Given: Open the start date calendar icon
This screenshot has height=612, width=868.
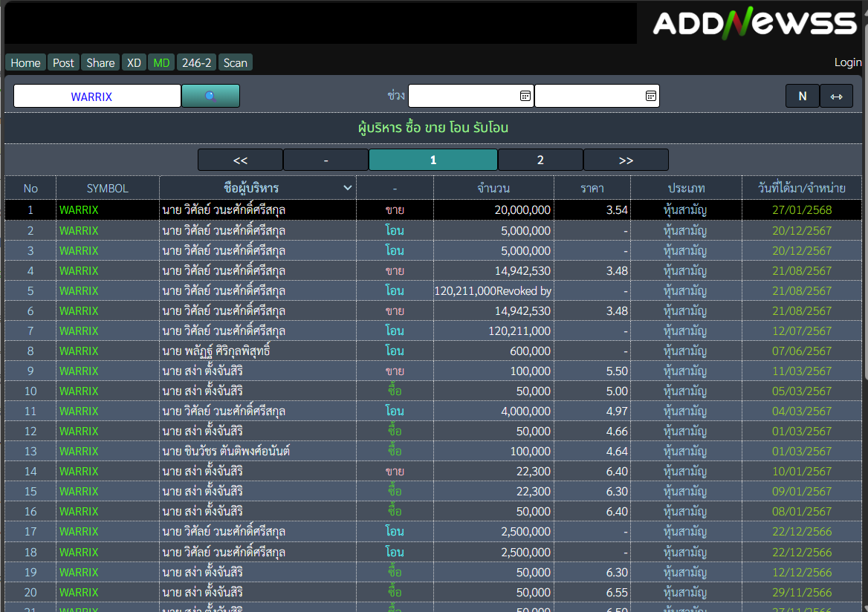Looking at the screenshot, I should pos(525,97).
